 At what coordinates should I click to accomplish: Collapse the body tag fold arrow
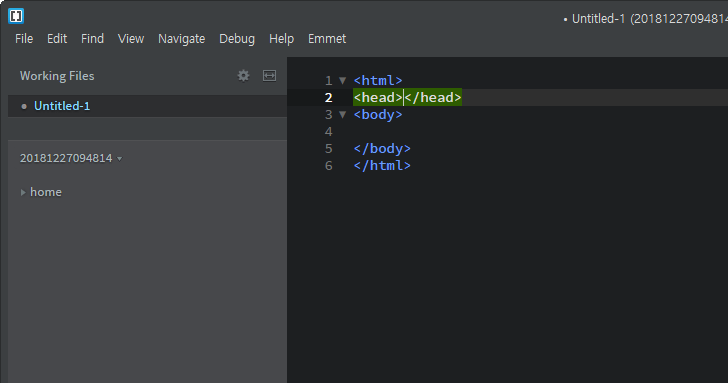pos(343,114)
